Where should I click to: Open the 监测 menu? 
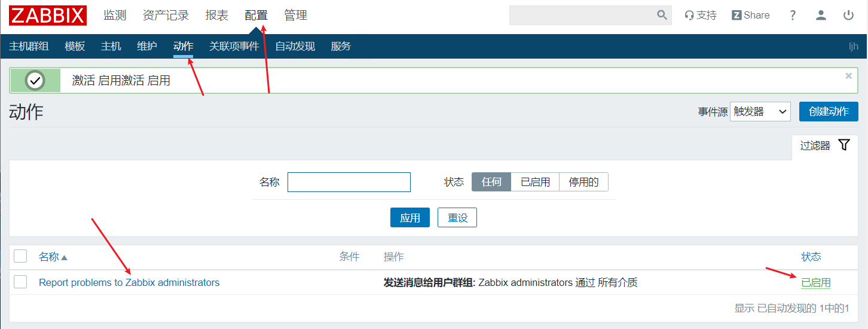coord(115,16)
